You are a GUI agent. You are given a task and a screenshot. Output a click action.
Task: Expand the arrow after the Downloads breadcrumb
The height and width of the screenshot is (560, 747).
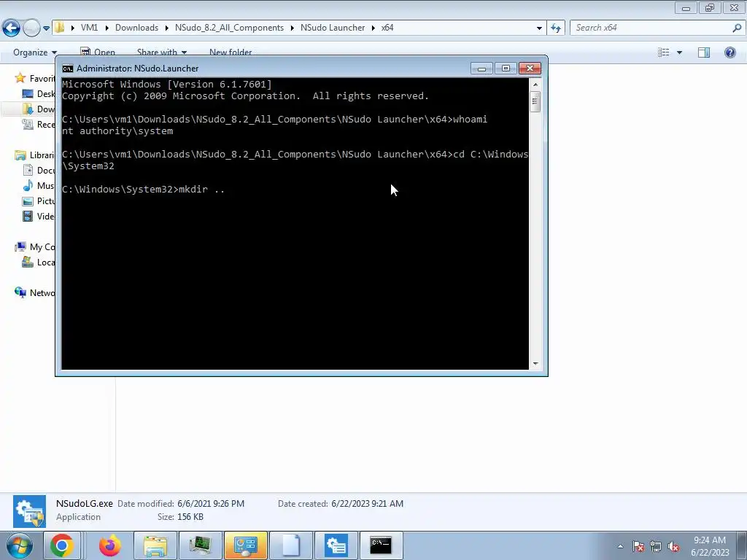coord(167,28)
